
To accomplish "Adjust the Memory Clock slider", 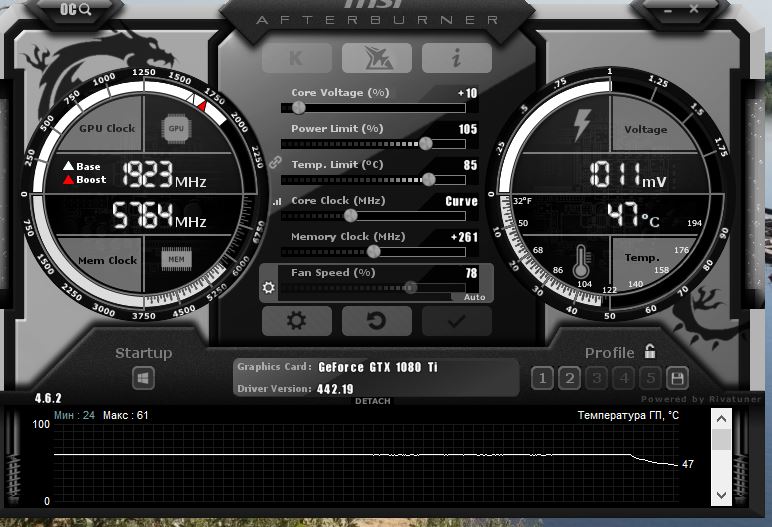I will [x=373, y=252].
